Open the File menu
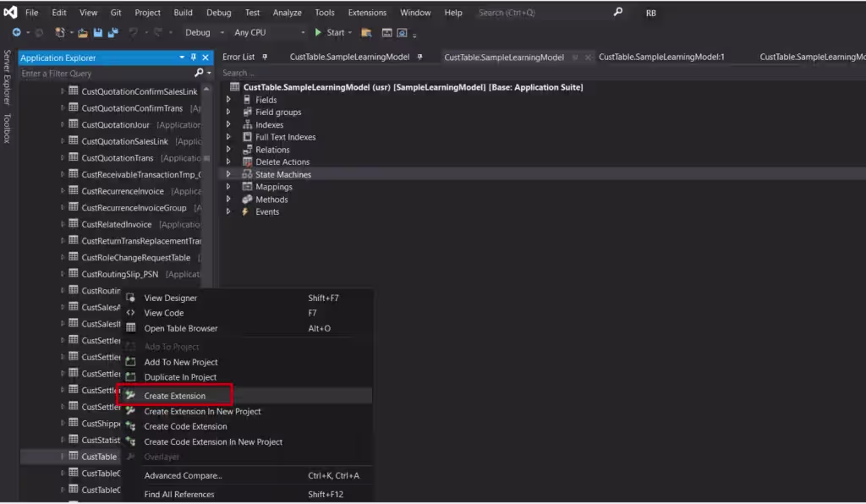The image size is (866, 504). (32, 12)
